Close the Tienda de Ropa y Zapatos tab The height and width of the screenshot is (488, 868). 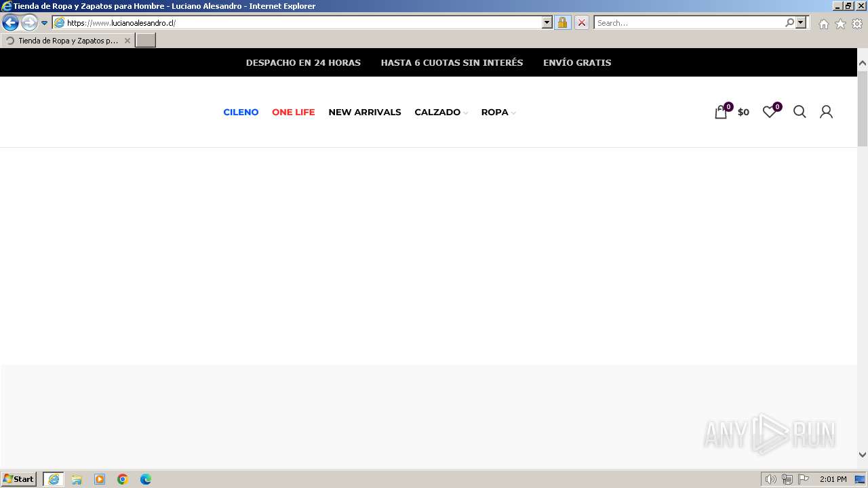click(x=127, y=41)
